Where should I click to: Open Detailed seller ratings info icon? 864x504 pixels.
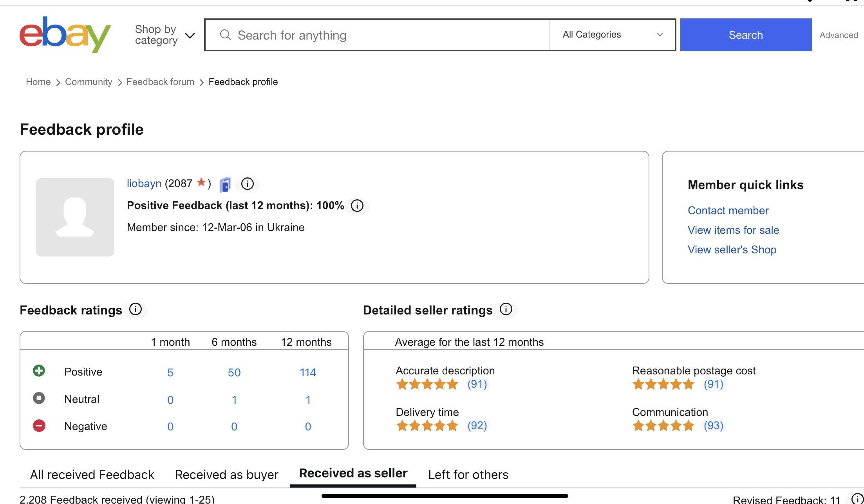pos(506,309)
